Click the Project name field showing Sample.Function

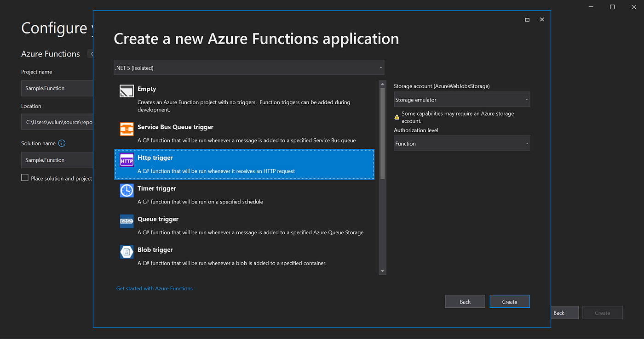pos(57,88)
